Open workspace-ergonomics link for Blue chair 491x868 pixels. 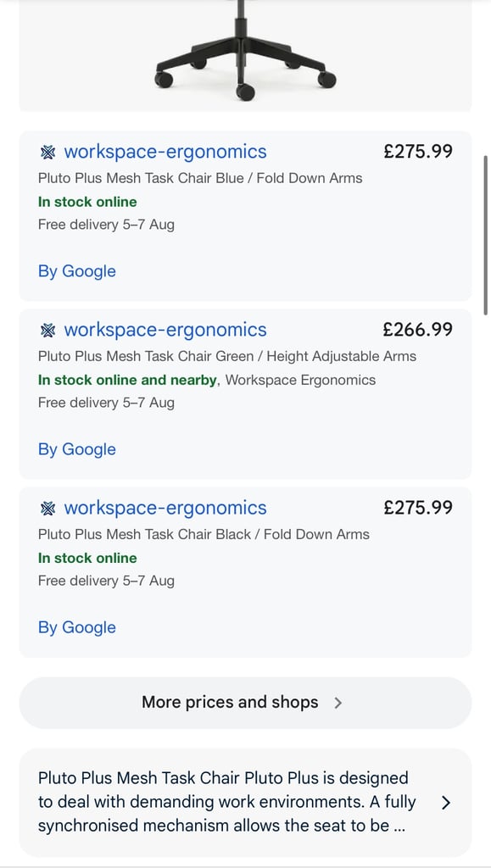coord(165,152)
